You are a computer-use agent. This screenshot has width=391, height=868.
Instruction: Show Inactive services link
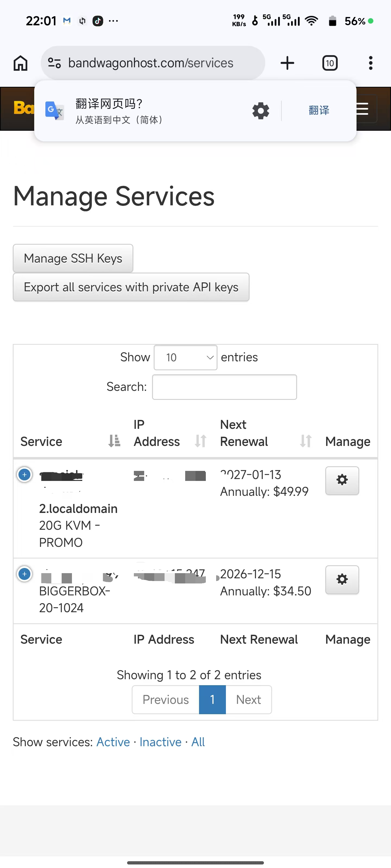coord(160,742)
